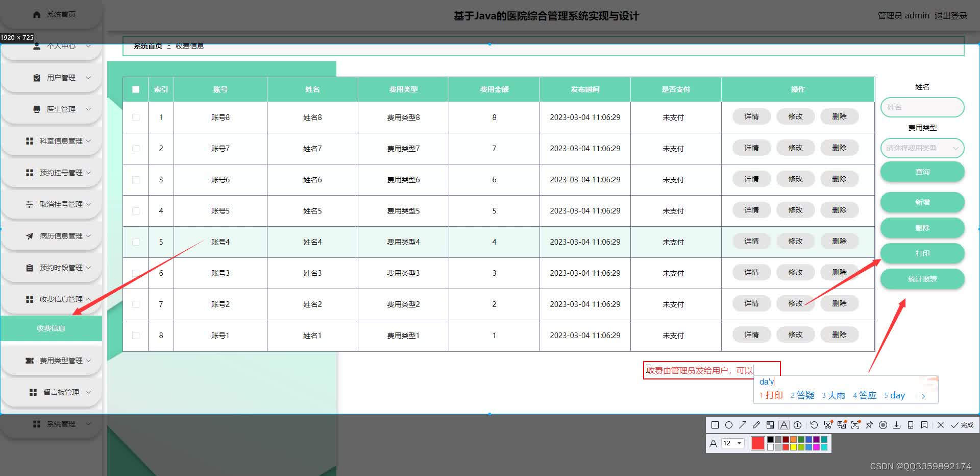The width and height of the screenshot is (980, 476).
Task: Check the row checkbox for 账号7
Action: [136, 149]
